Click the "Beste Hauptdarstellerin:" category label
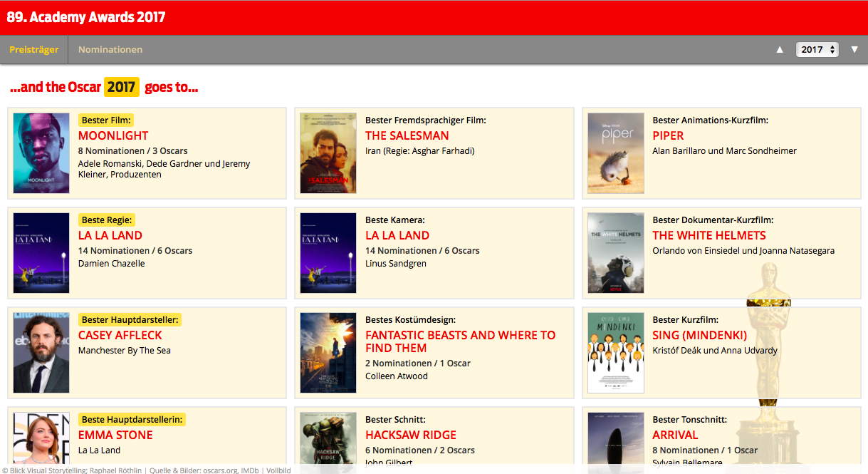Image resolution: width=868 pixels, height=474 pixels. [132, 420]
